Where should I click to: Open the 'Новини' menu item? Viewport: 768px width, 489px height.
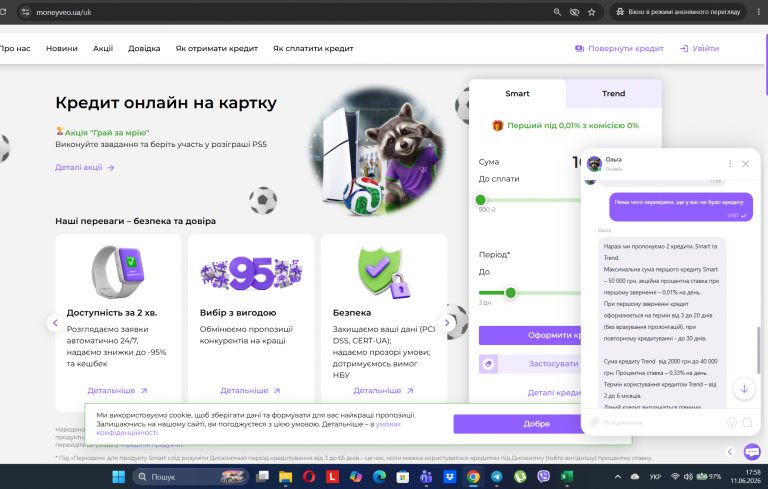(x=62, y=49)
